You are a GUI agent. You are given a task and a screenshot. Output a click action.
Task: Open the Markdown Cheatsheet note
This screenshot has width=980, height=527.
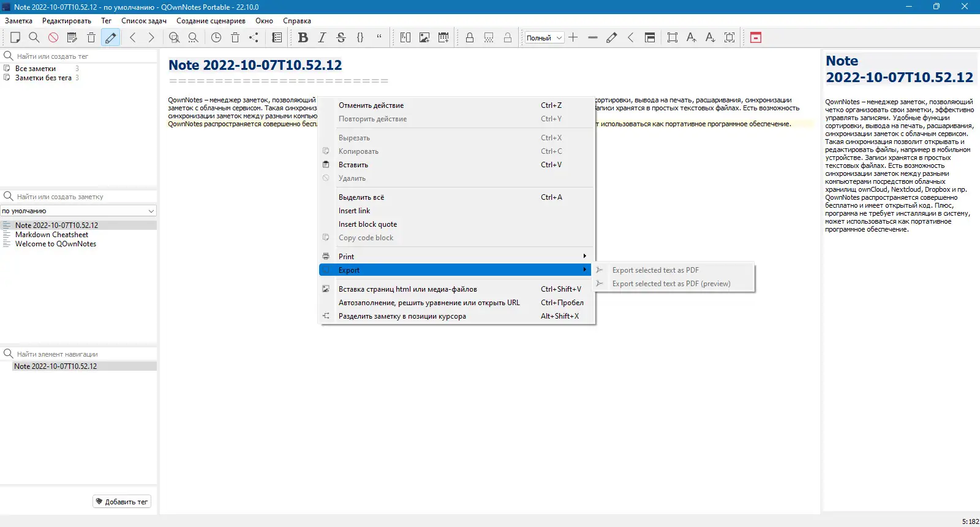coord(51,235)
